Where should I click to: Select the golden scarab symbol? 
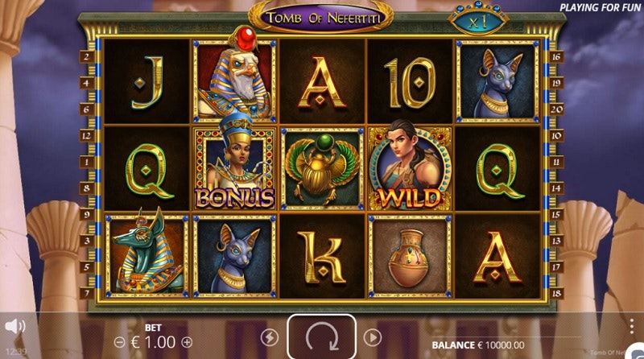(x=322, y=169)
